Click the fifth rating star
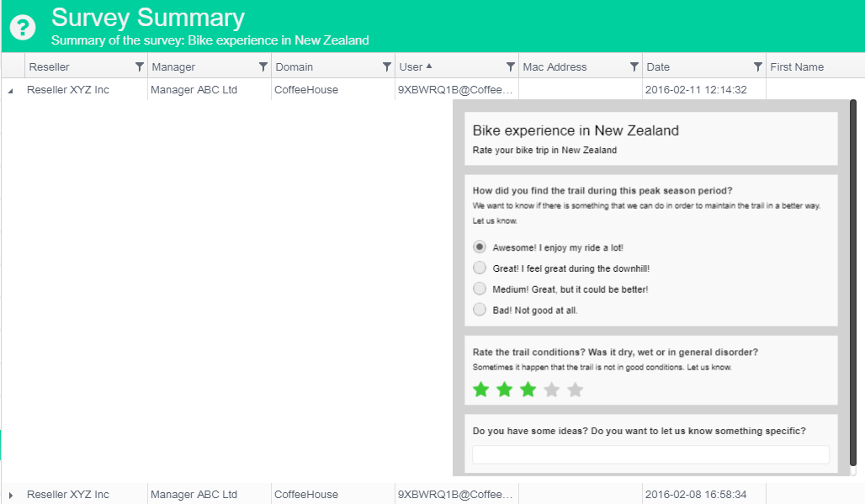 (576, 390)
